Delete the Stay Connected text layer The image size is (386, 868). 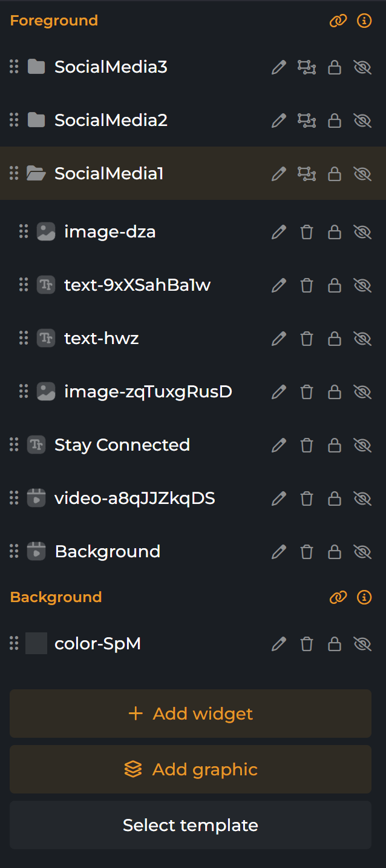[307, 445]
